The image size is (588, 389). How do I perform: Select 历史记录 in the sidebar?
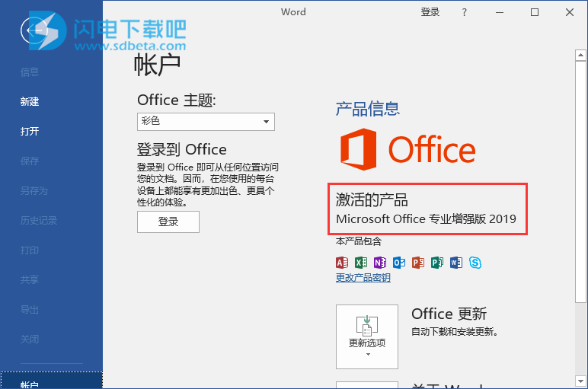tap(39, 220)
